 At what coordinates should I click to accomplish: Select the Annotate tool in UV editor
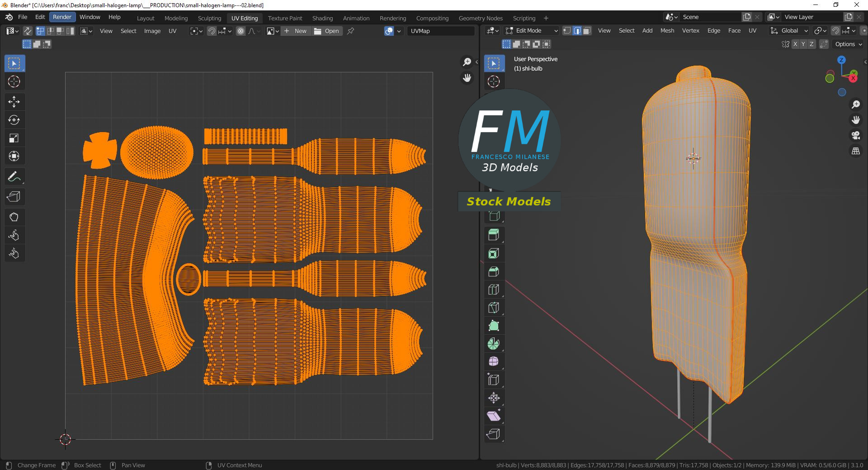tap(14, 176)
